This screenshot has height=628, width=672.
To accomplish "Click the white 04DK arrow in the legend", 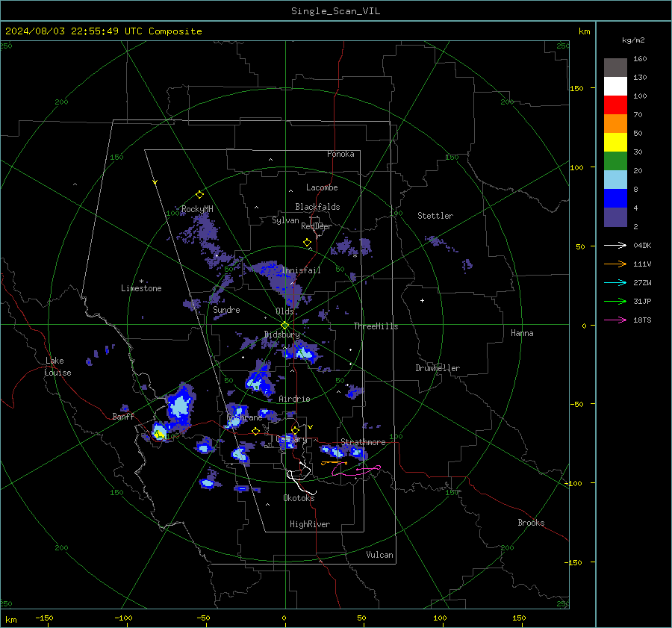I will (x=615, y=246).
